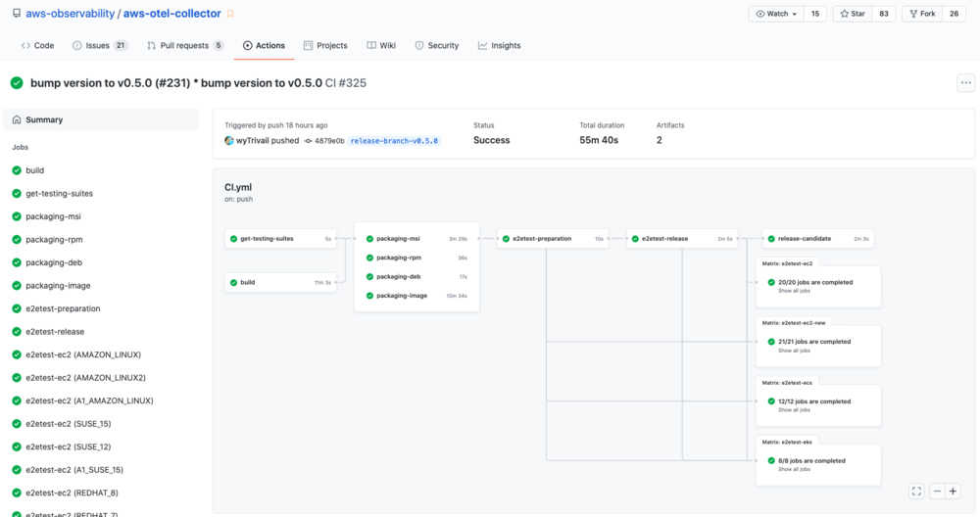Open the Watch notifications dropdown

click(776, 14)
